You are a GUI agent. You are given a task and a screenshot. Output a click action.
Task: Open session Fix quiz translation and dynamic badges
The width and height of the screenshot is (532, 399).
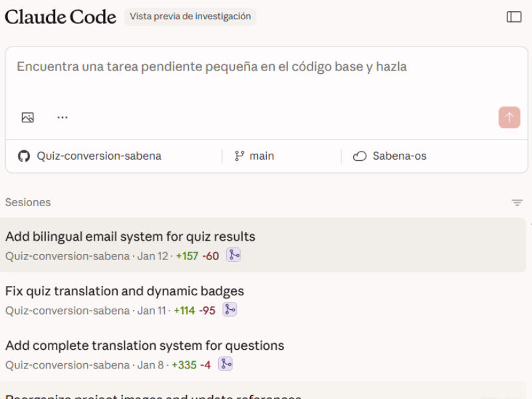pyautogui.click(x=124, y=291)
